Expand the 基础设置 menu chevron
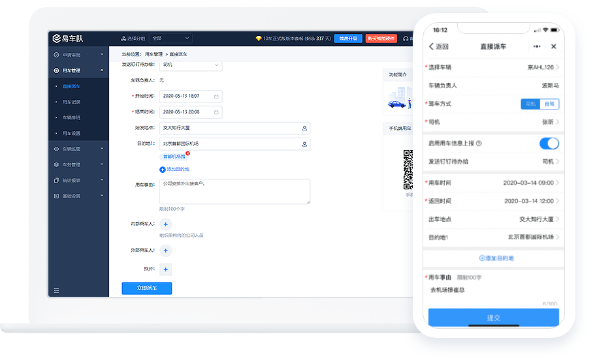 pyautogui.click(x=102, y=196)
